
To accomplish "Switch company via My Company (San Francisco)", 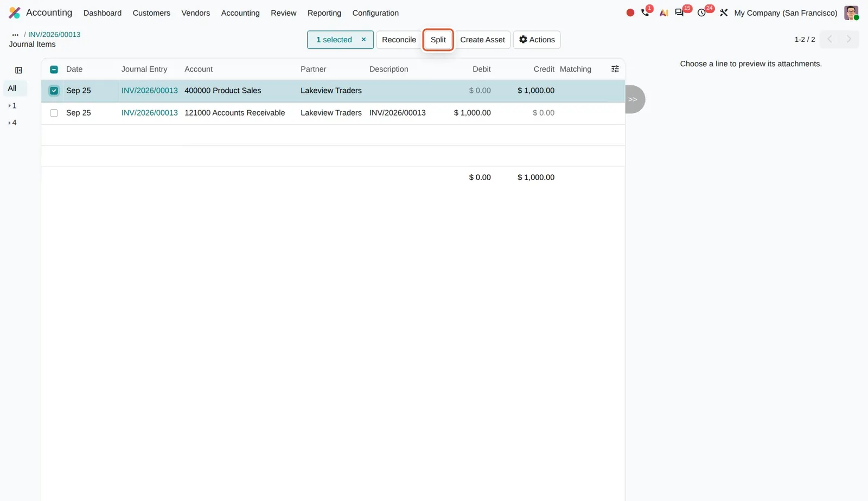I will [786, 12].
